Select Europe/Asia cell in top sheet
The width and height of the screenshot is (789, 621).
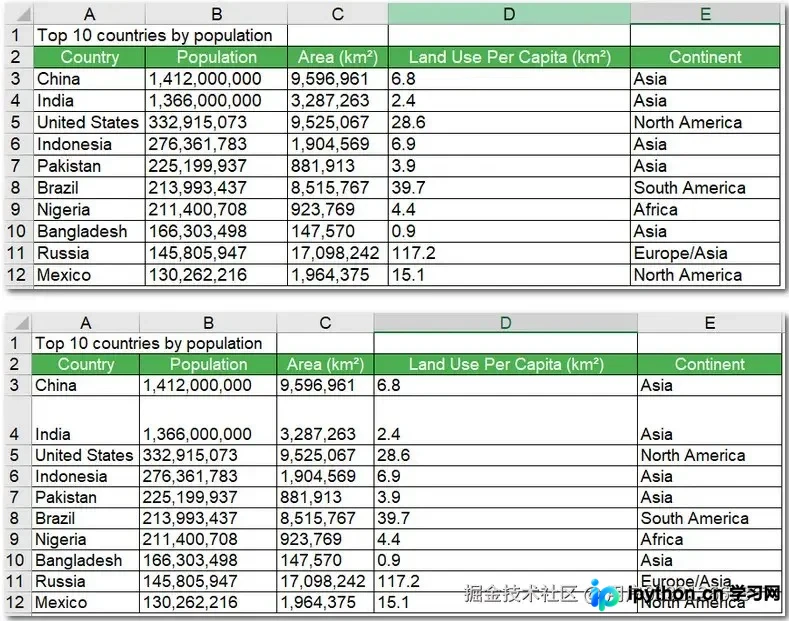coord(705,253)
